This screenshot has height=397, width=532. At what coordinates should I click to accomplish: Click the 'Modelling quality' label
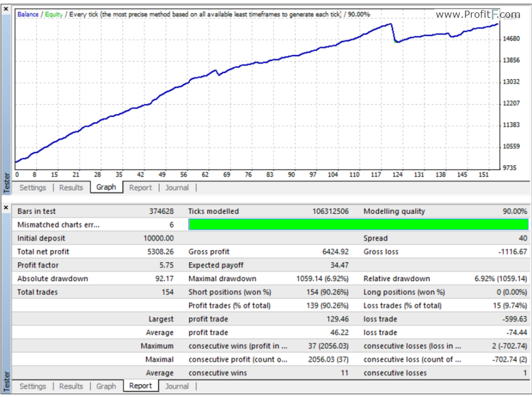coord(394,211)
